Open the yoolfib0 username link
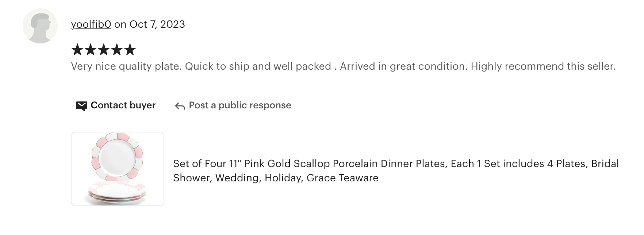The height and width of the screenshot is (235, 644). [x=91, y=24]
